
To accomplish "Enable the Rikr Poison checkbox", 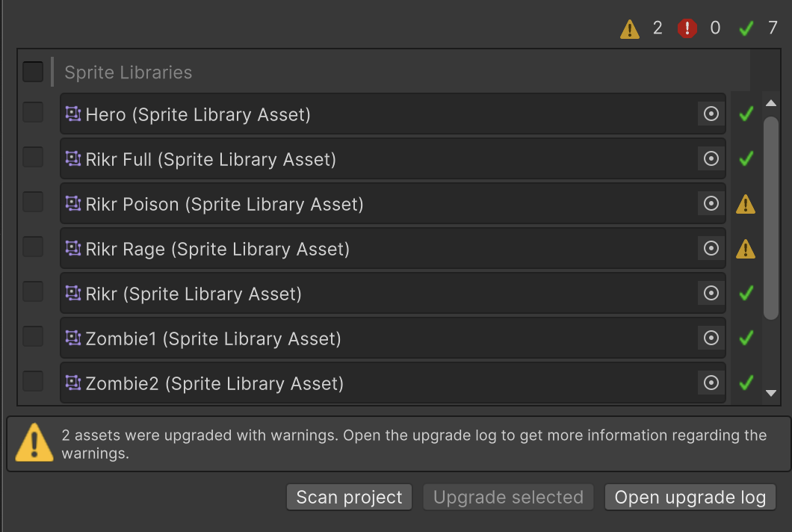I will coord(33,202).
